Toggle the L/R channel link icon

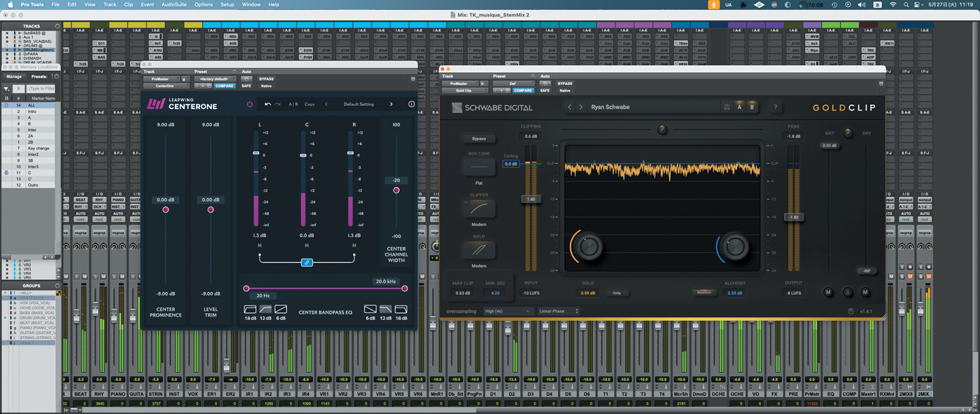tap(307, 263)
